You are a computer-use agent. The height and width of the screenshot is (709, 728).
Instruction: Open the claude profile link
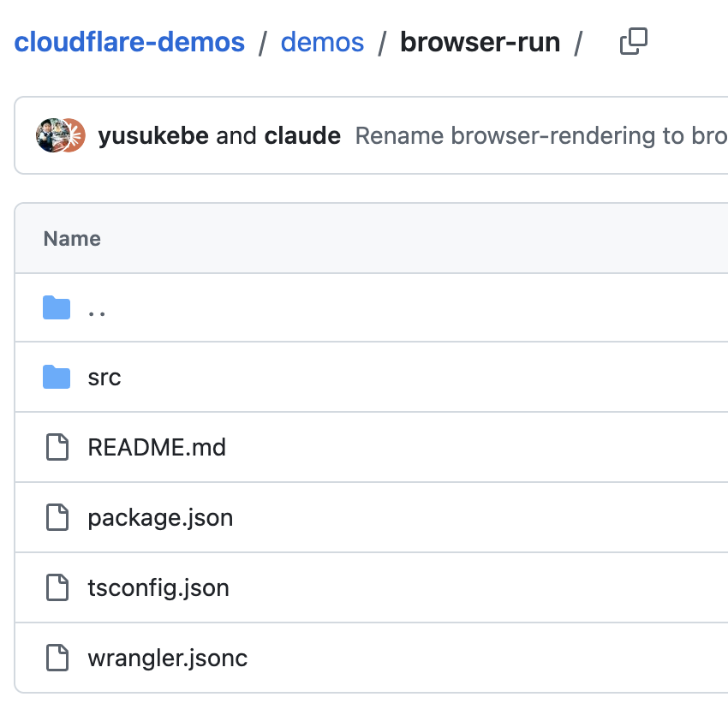tap(302, 136)
